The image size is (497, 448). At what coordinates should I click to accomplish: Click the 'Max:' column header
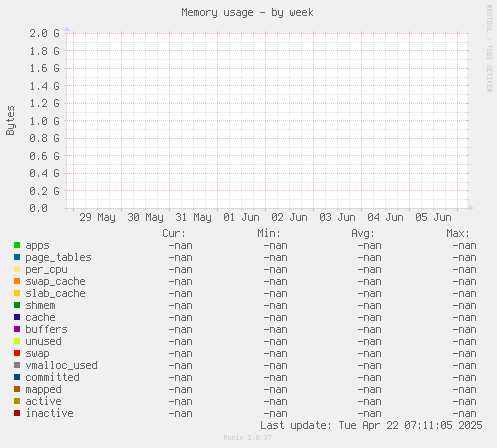pos(458,233)
